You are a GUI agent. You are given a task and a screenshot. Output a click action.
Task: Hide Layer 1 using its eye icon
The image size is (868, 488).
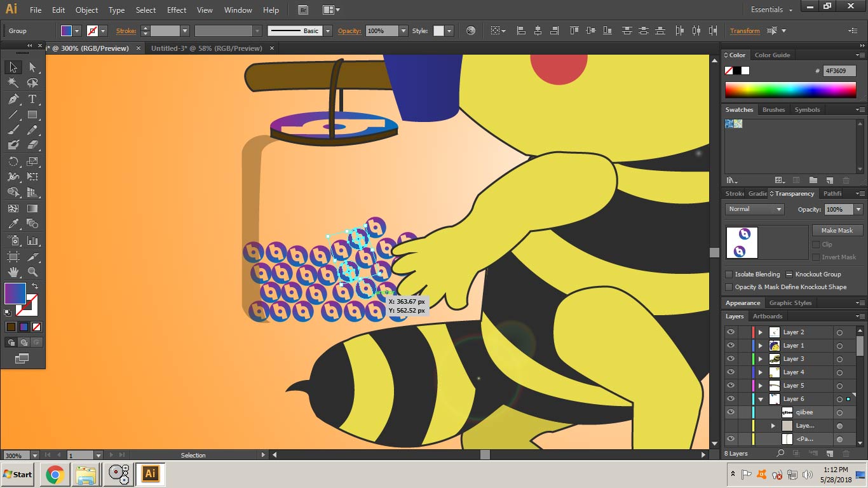[731, 345]
